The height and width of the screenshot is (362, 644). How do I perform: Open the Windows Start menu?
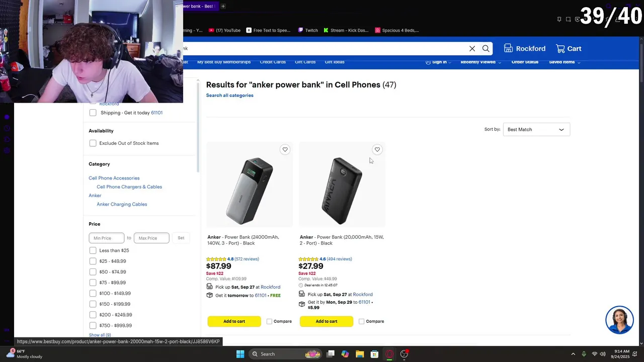240,354
